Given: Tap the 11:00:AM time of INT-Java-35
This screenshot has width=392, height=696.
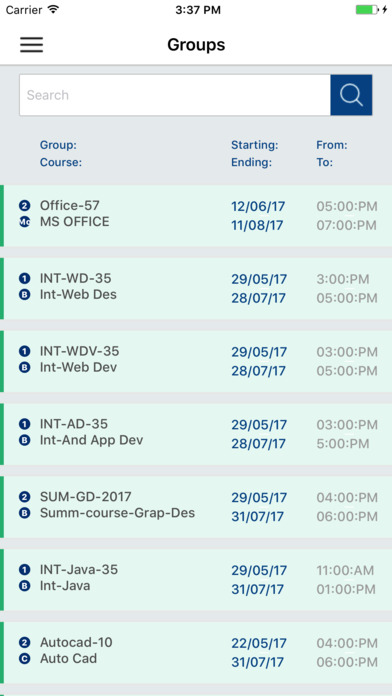Looking at the screenshot, I should 345,570.
